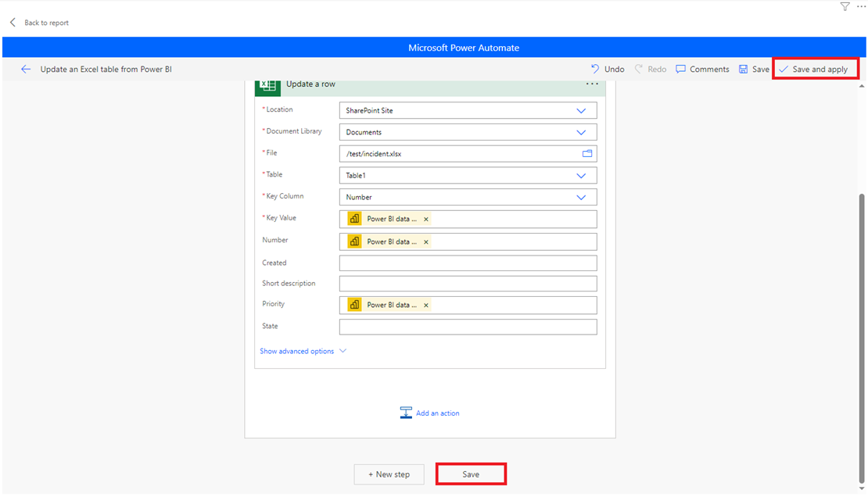Open the file picker folder icon
868x497 pixels.
tap(586, 153)
